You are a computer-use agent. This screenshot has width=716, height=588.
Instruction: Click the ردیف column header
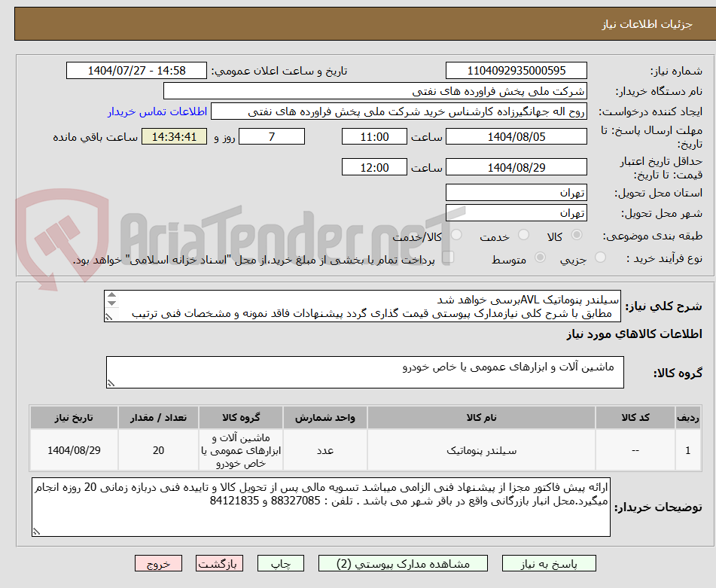(x=688, y=418)
